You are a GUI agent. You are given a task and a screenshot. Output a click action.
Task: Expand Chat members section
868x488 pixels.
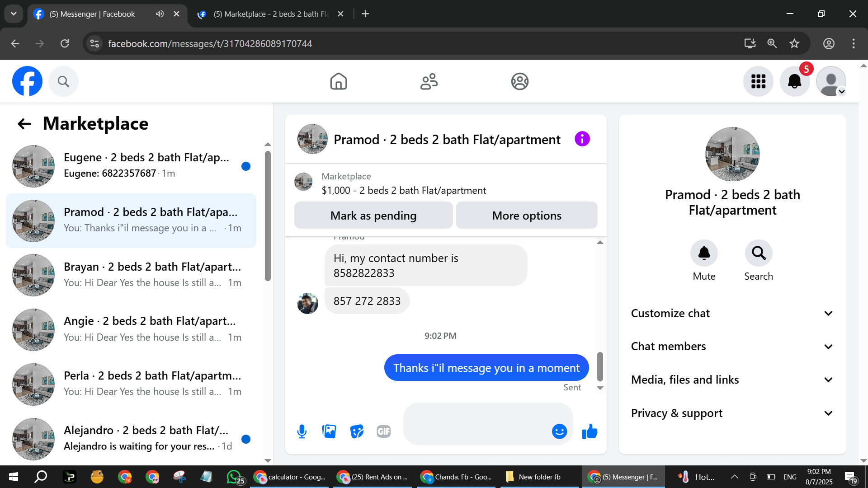(732, 347)
